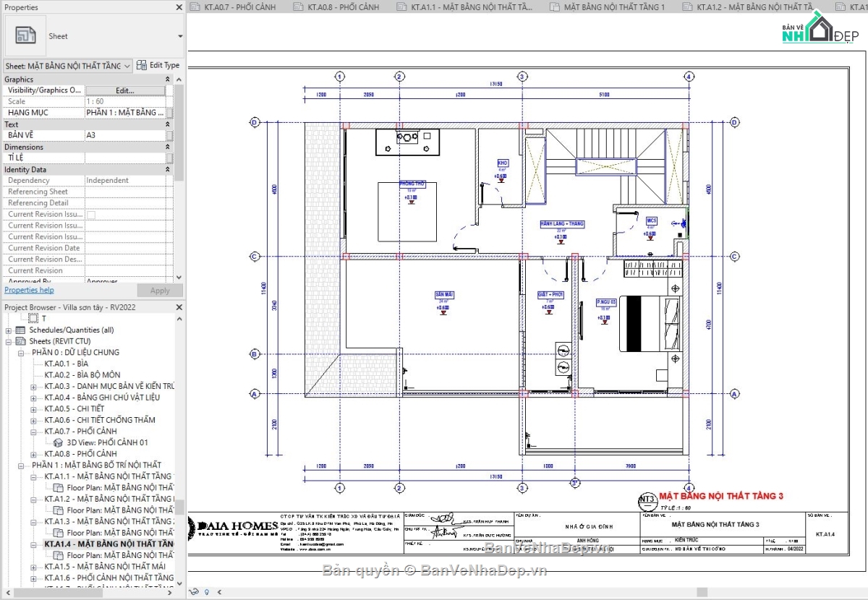Click Floor Plan icon under KT.A1.4
Viewport: 868px width, 600px height.
59,554
